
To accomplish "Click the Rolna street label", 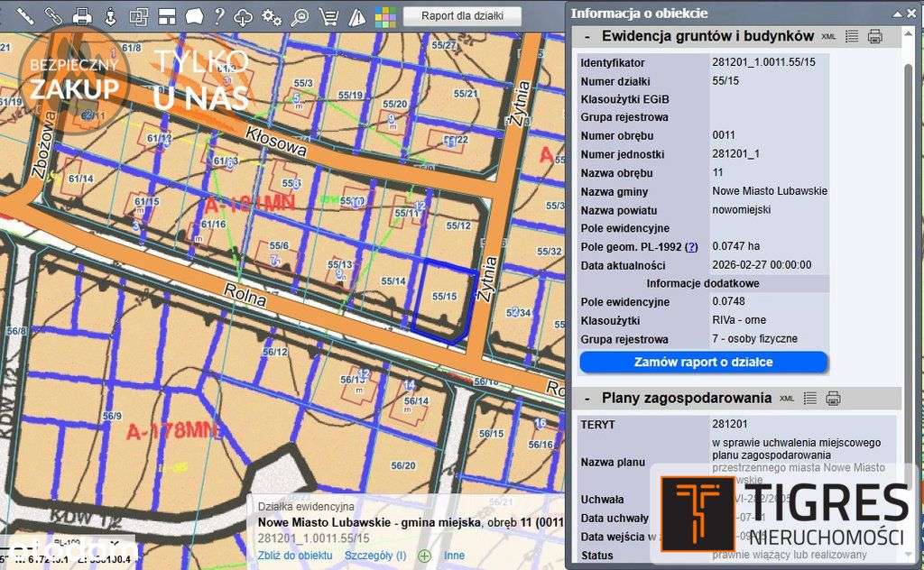I will coord(245,294).
